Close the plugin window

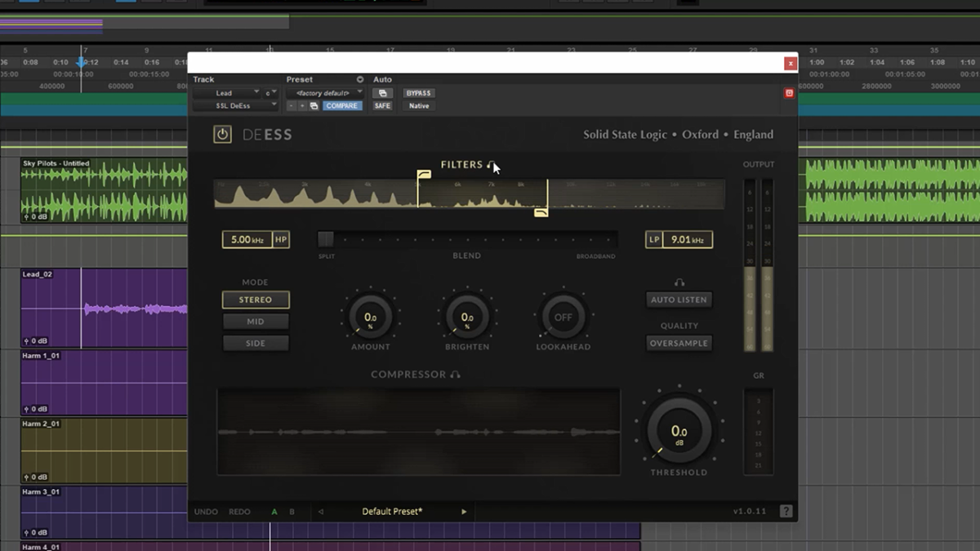click(790, 63)
